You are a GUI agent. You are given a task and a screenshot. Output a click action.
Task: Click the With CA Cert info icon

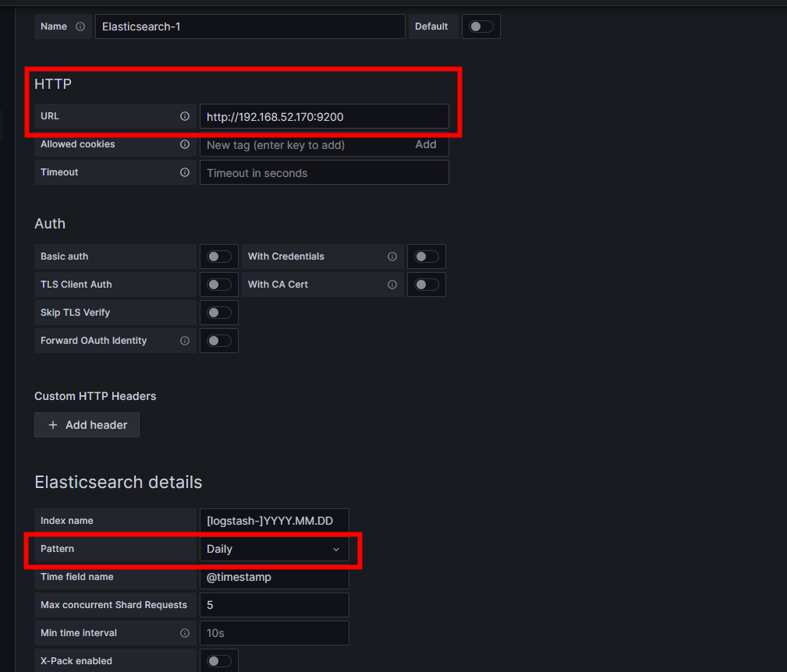[392, 285]
